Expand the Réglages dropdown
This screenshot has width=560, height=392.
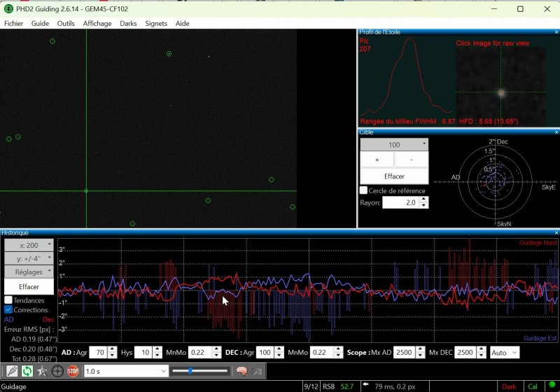click(x=29, y=272)
